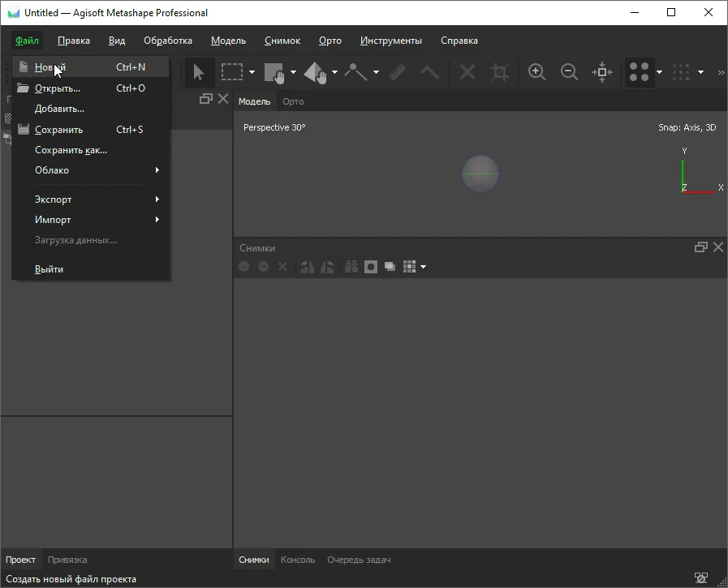The image size is (728, 588).
Task: Select the rectangle selection tool
Action: 231,72
